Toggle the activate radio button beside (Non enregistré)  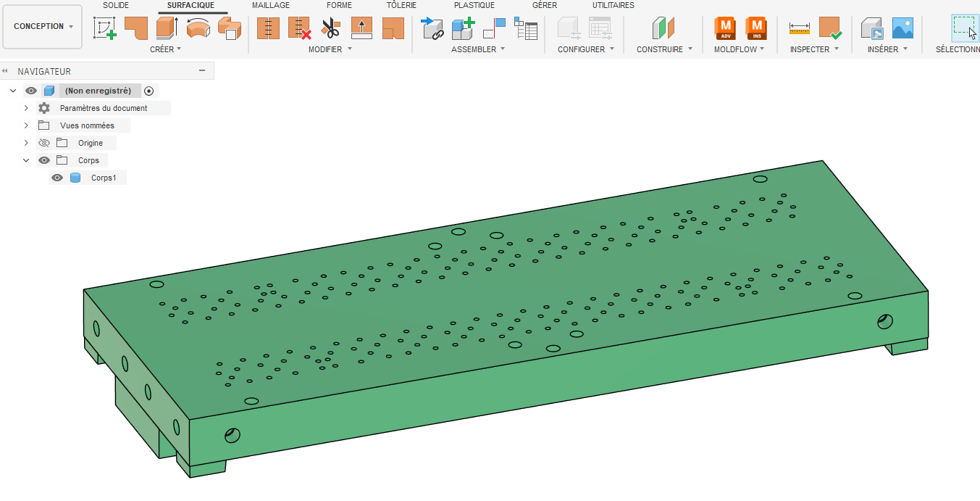click(149, 91)
